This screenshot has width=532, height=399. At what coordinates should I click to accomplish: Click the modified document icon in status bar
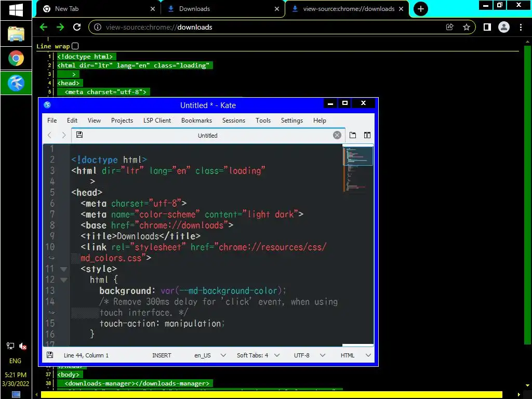pyautogui.click(x=50, y=355)
